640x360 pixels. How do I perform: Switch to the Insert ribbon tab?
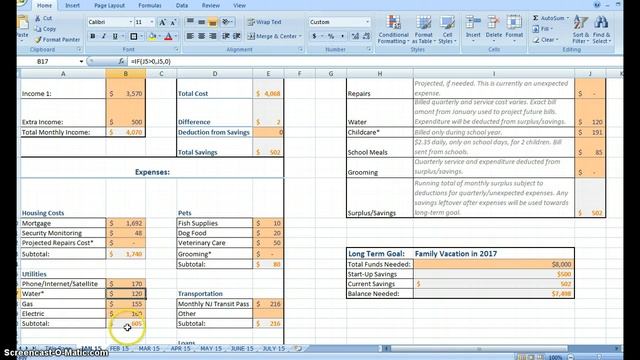pyautogui.click(x=73, y=5)
